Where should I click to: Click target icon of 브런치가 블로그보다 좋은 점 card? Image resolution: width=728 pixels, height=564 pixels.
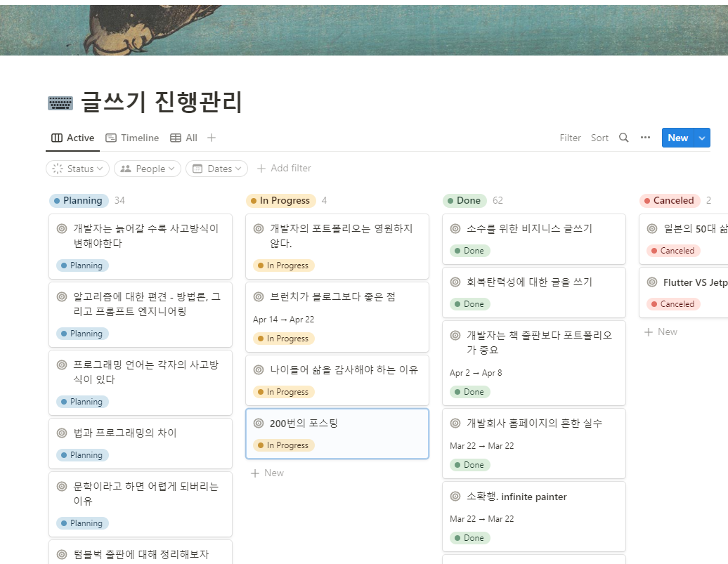click(x=259, y=296)
